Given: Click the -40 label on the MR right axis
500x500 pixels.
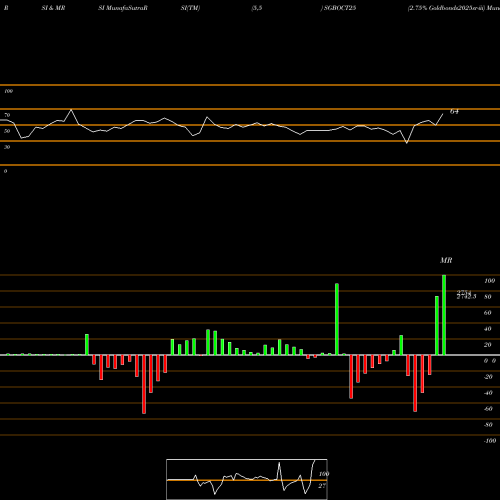Looking at the screenshot, I should tap(488, 393).
